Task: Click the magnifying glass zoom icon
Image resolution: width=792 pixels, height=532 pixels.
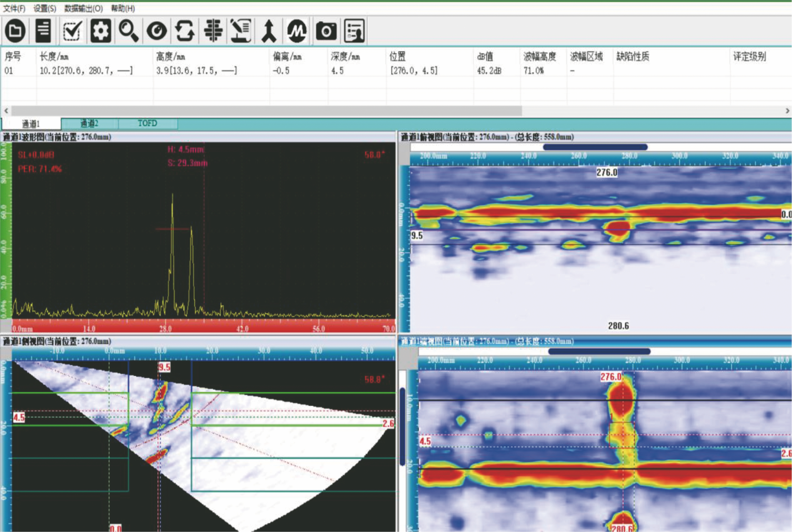Action: pos(128,31)
